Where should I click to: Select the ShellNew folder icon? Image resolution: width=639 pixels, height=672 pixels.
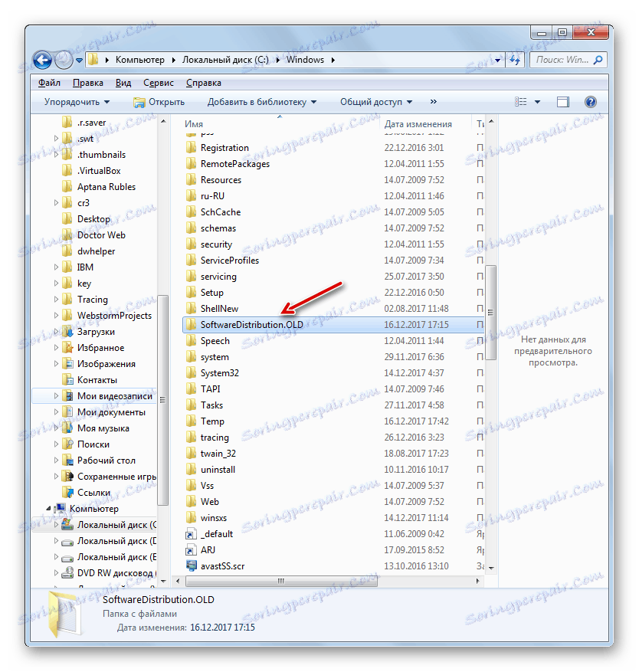191,309
